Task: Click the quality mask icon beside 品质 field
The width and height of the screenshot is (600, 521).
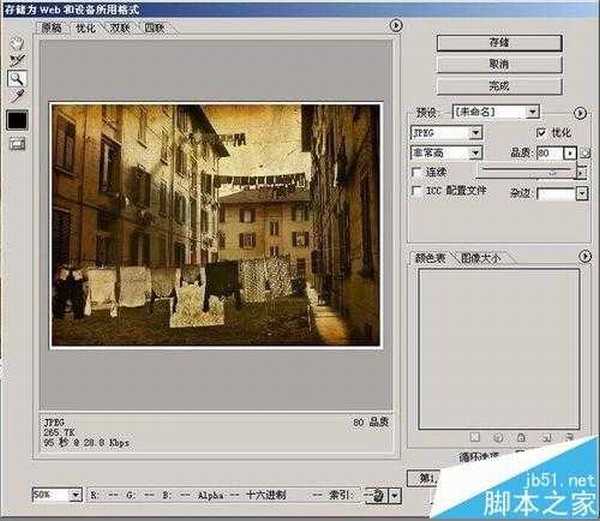Action: tap(587, 153)
